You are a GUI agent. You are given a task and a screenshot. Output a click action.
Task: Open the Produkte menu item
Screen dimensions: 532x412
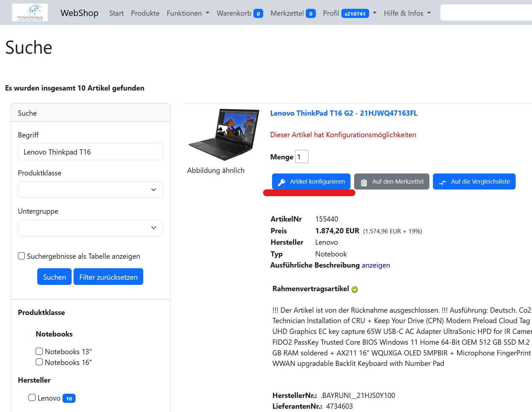145,13
